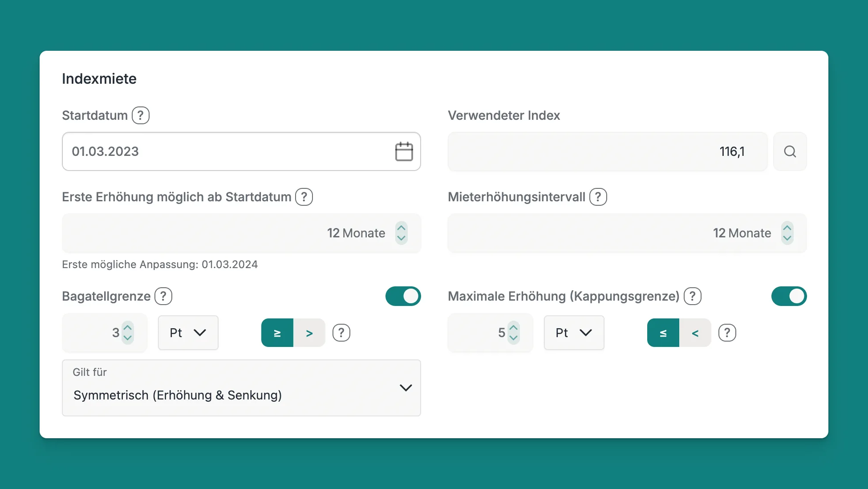This screenshot has height=489, width=868.
Task: Focus the Startdatum field showing 01.03.2023
Action: [x=241, y=151]
